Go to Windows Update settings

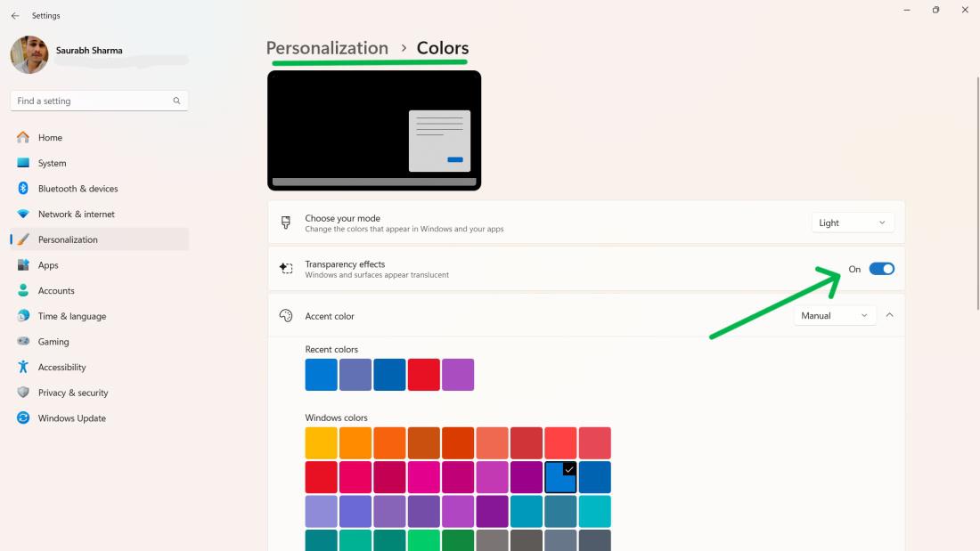[100, 418]
